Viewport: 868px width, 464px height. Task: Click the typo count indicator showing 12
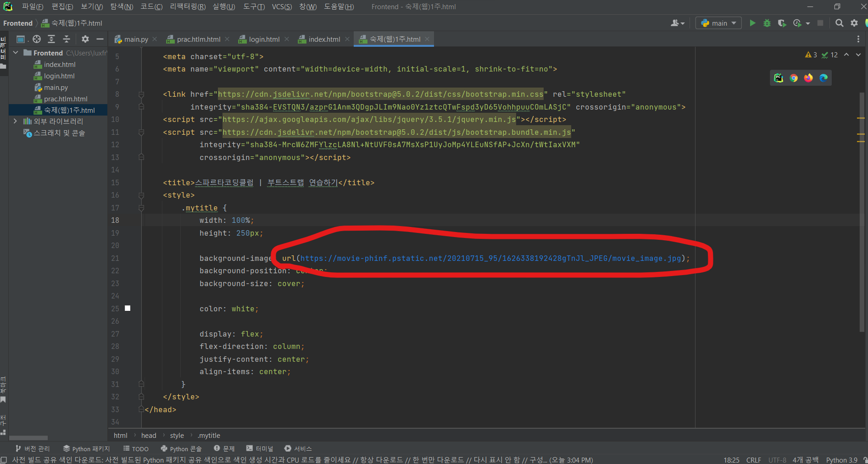[829, 55]
